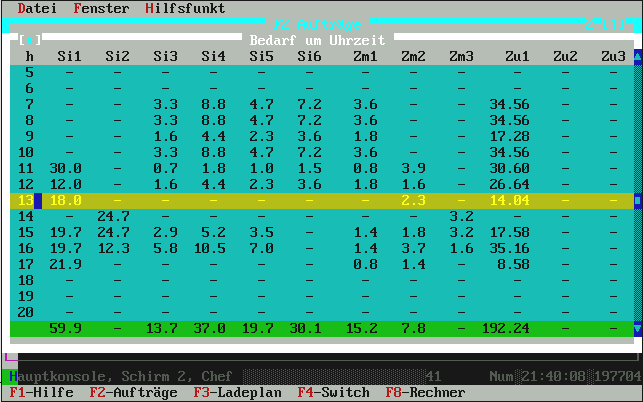Viewport: 643px width, 402px height.
Task: Click the Si1 column header
Action: 70,56
